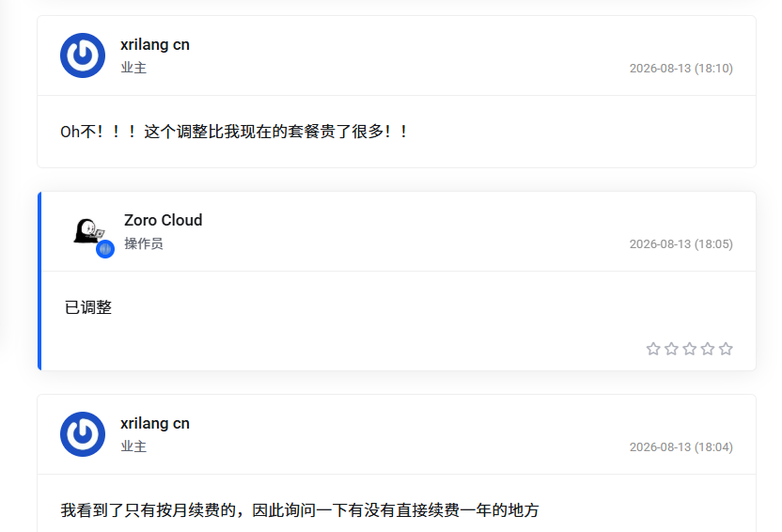Rate the reply two stars
Viewport: 782px width, 532px height.
click(x=672, y=349)
